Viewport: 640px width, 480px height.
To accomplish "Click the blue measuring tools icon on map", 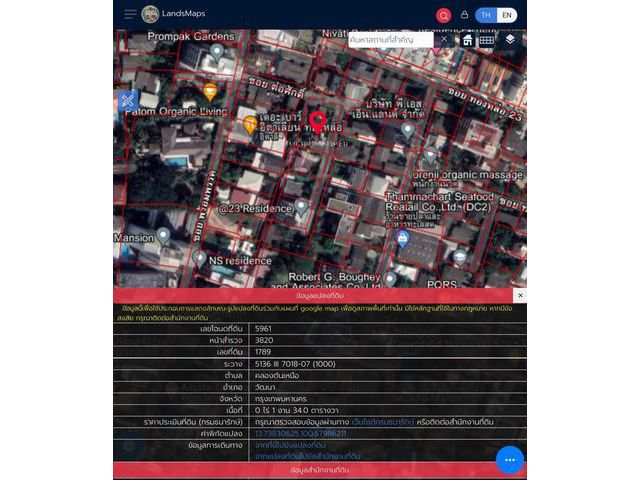I will click(x=127, y=100).
